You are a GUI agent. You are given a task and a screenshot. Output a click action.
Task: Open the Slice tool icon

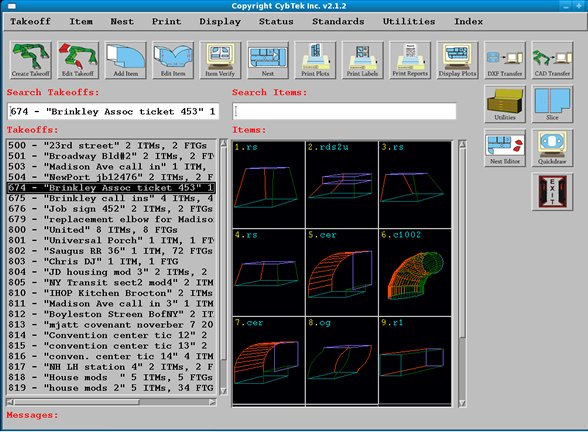tap(552, 104)
